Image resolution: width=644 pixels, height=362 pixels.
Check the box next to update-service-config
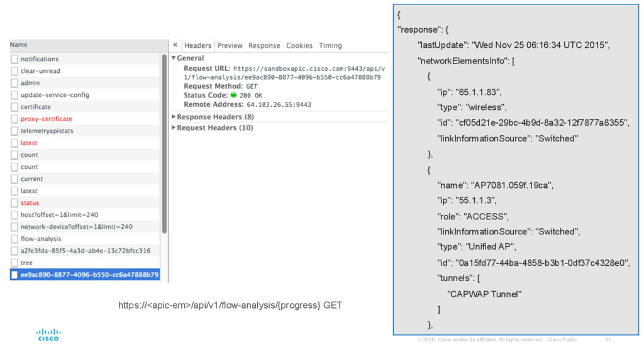14,95
